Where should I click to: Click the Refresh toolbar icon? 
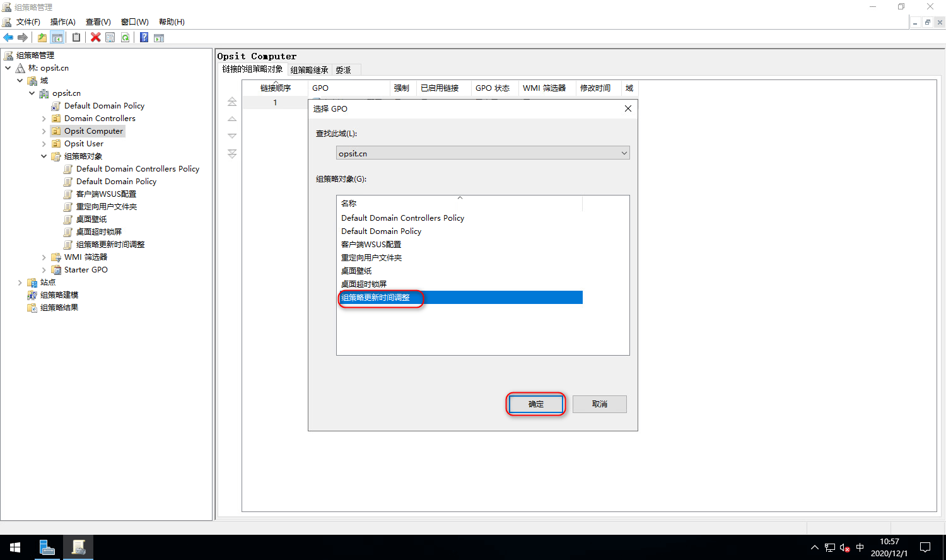click(126, 38)
